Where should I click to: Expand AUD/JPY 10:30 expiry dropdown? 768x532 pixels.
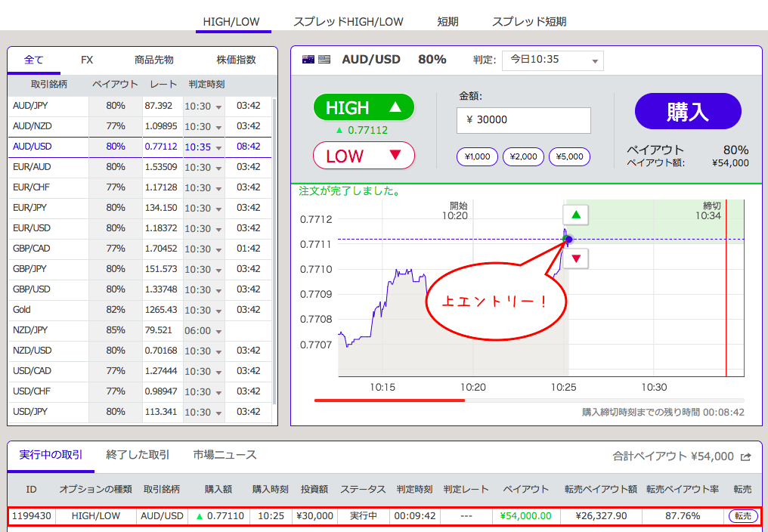203,107
